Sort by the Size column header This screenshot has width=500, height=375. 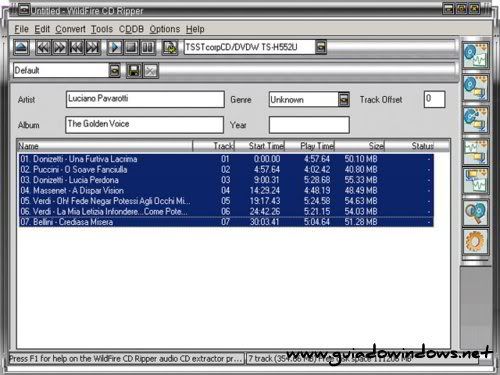359,146
